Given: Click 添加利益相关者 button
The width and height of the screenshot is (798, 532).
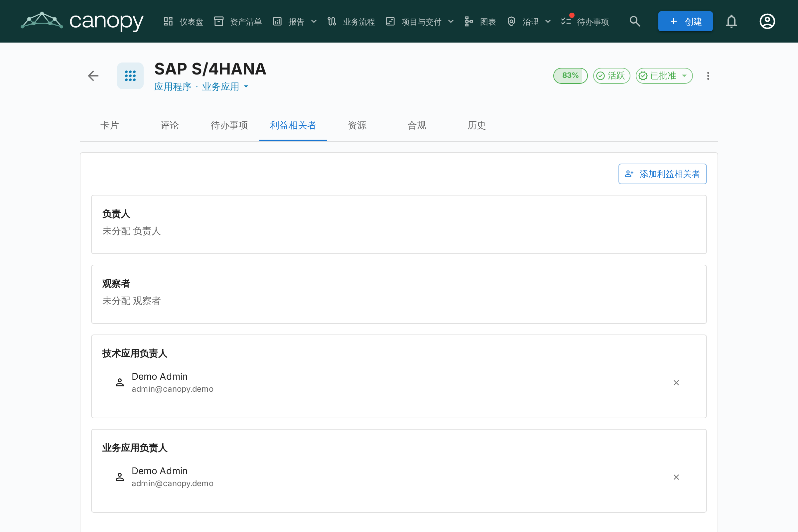Looking at the screenshot, I should 662,174.
